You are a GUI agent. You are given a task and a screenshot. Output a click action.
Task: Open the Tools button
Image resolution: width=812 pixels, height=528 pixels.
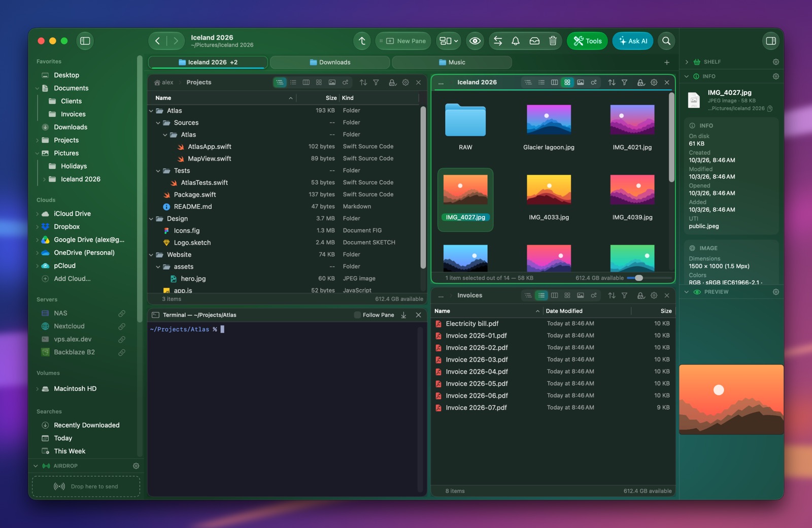pyautogui.click(x=588, y=41)
